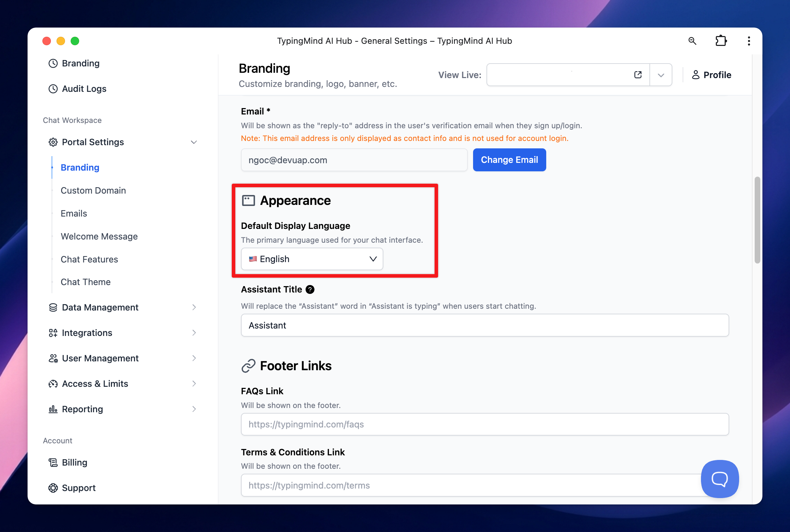The height and width of the screenshot is (532, 790).
Task: Click the Reporting chart icon
Action: 53,409
